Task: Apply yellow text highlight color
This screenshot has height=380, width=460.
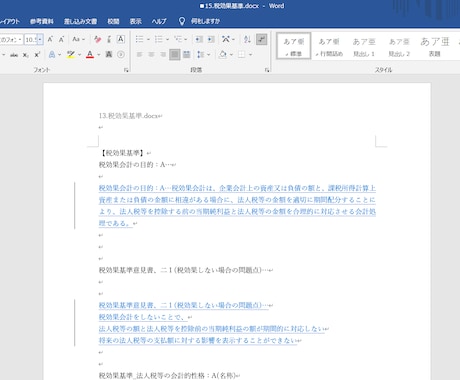Action: 71,55
